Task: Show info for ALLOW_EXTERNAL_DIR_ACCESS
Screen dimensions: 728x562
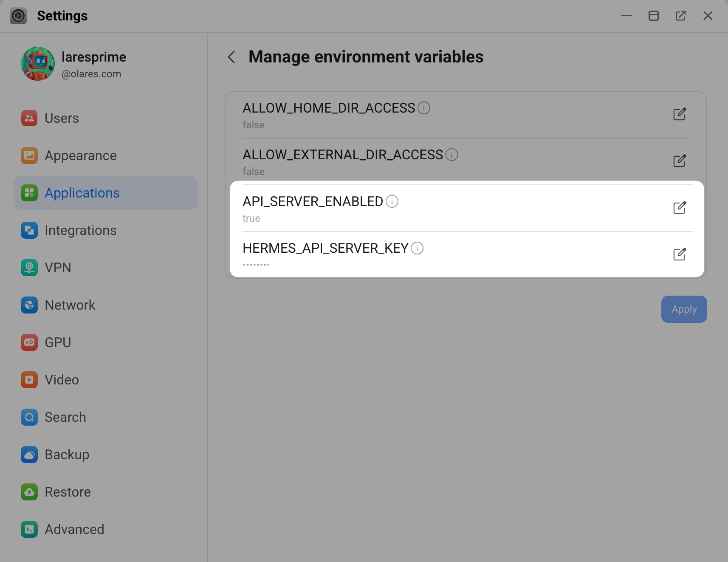Action: point(451,155)
